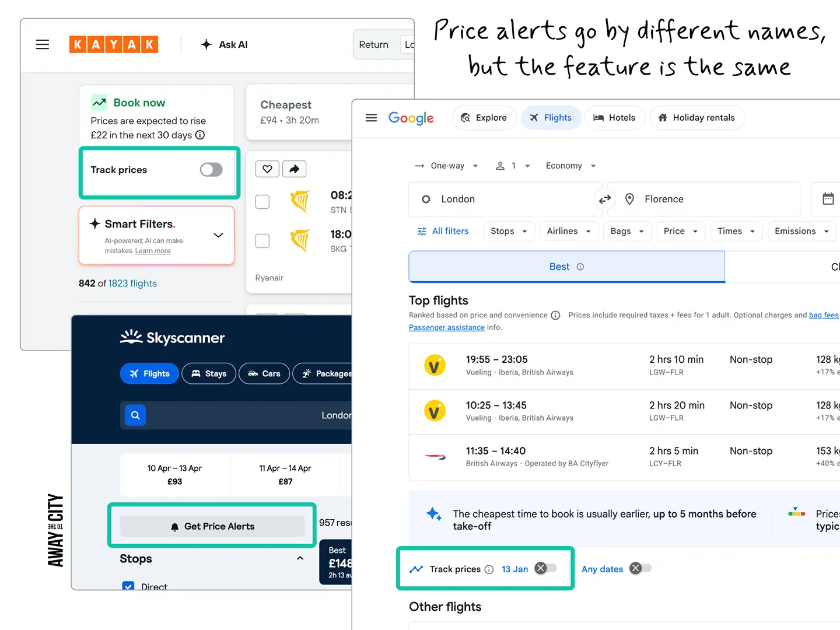
Task: Open the Stops filter dropdown
Action: [x=509, y=231]
